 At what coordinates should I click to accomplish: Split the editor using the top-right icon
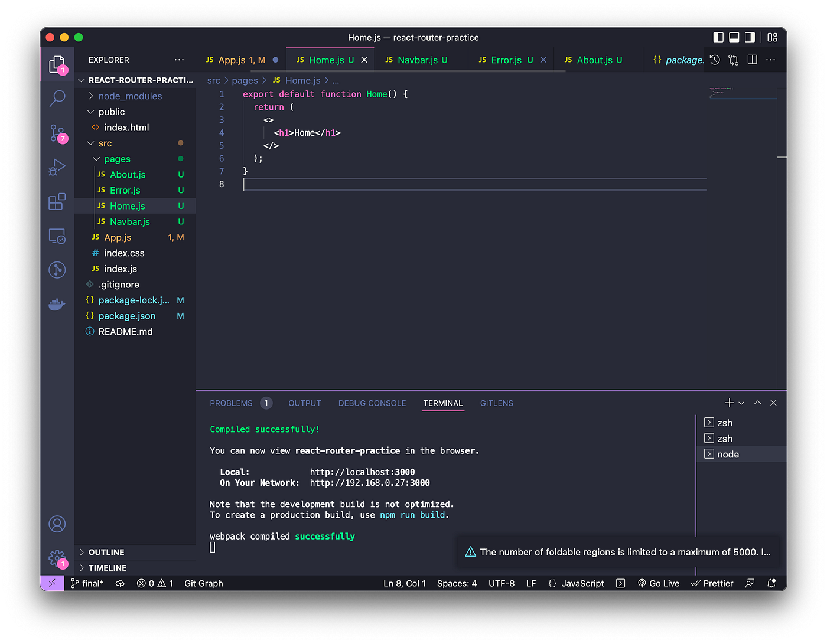click(x=751, y=60)
